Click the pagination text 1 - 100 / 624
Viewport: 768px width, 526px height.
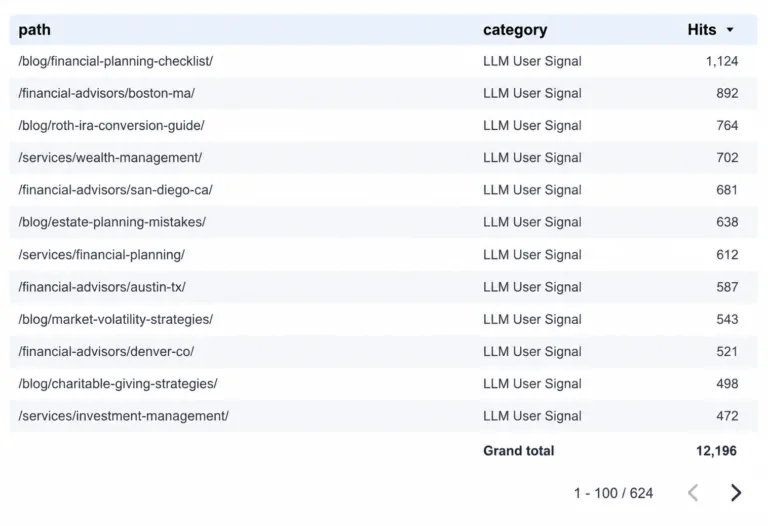pyautogui.click(x=614, y=493)
